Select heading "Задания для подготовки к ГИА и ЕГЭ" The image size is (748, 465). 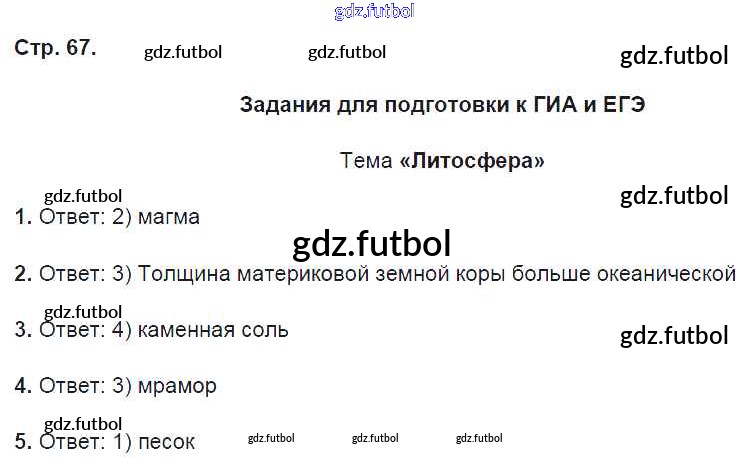442,106
